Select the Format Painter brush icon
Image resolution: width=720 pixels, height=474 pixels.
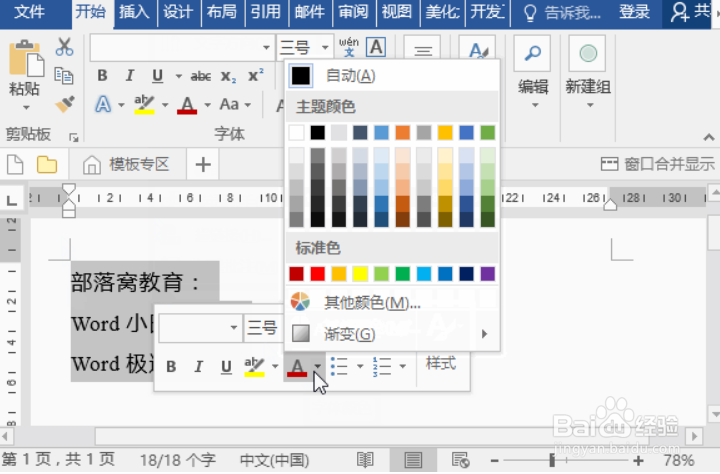pyautogui.click(x=65, y=103)
